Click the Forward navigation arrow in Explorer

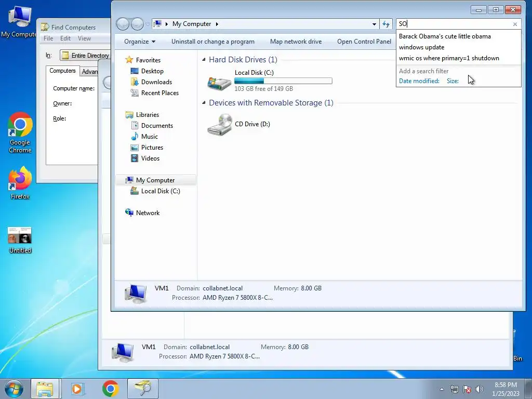tap(137, 24)
